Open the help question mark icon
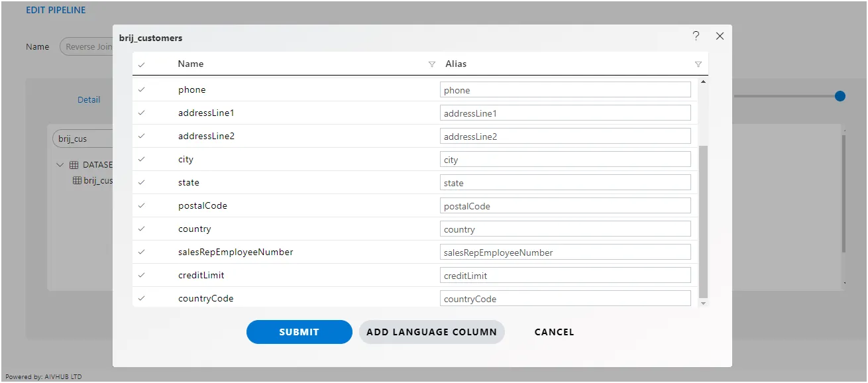 (696, 36)
